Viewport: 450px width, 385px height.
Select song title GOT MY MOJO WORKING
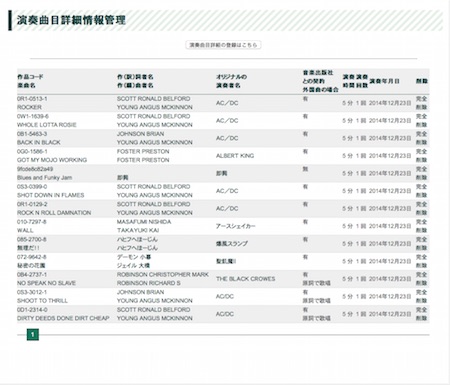click(52, 160)
